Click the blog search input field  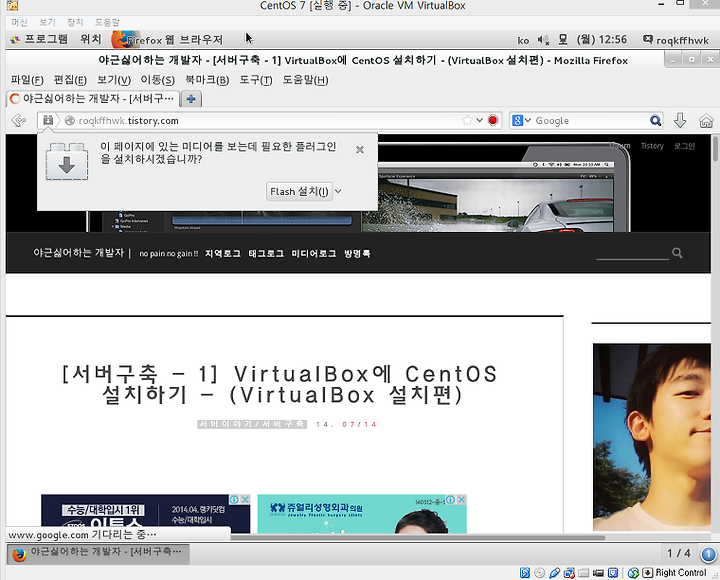632,253
